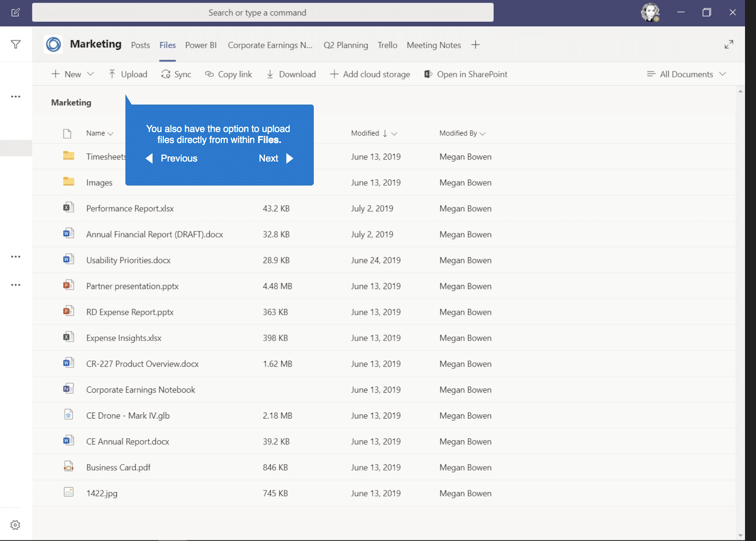Click in the search or command box
Viewport: 756px width, 541px height.
[x=263, y=12]
